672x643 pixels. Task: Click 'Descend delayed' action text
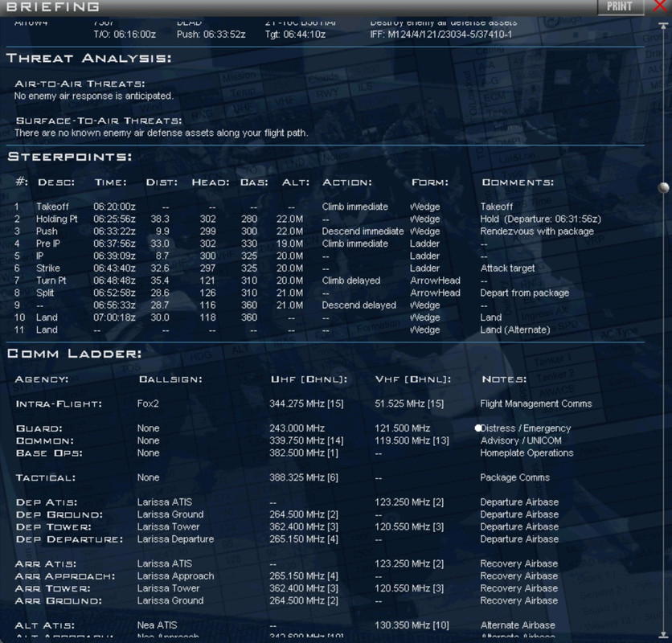click(359, 305)
